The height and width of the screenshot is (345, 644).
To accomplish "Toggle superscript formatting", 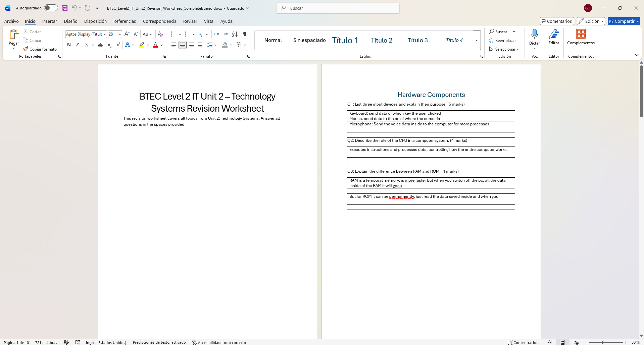I will click(x=118, y=45).
